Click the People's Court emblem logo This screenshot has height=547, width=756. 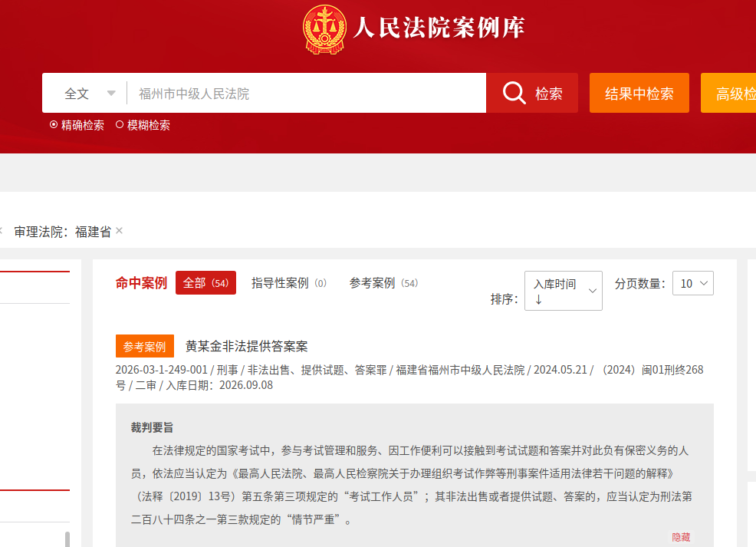pyautogui.click(x=324, y=29)
